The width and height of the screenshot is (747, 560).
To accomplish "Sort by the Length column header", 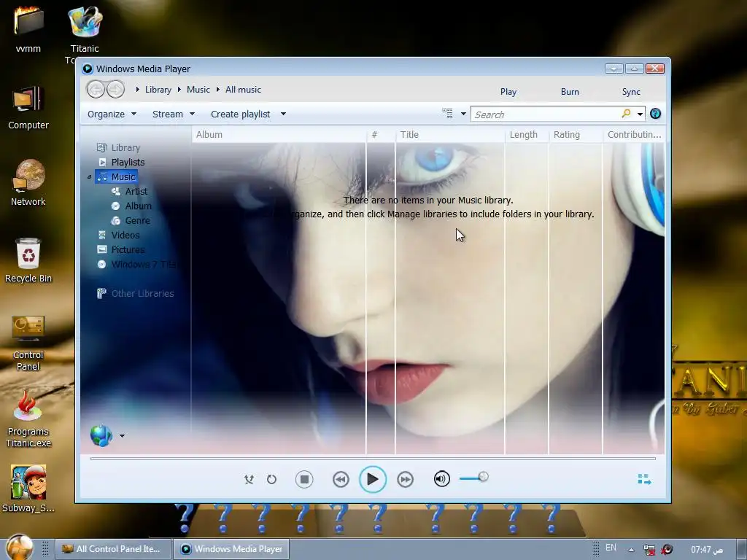I will click(x=527, y=135).
